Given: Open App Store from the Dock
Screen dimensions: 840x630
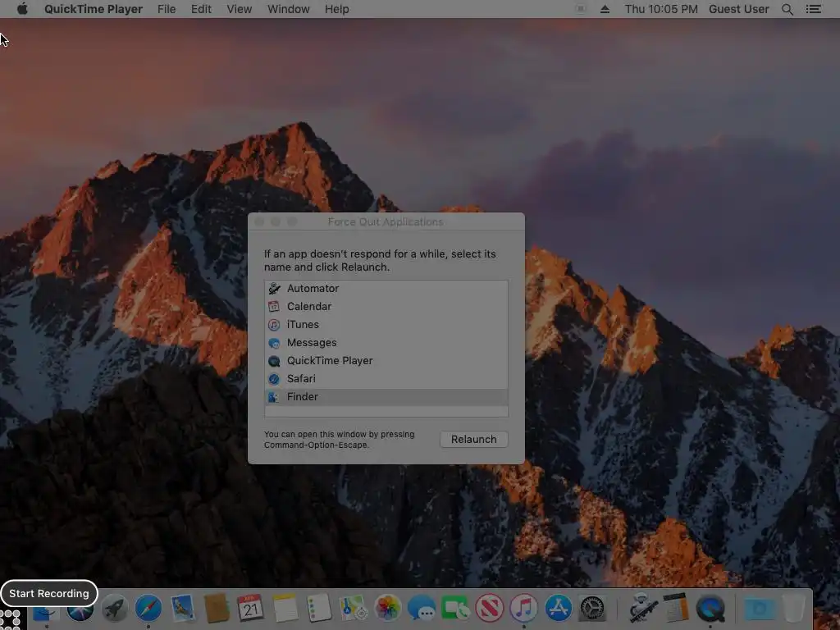Looking at the screenshot, I should [558, 608].
